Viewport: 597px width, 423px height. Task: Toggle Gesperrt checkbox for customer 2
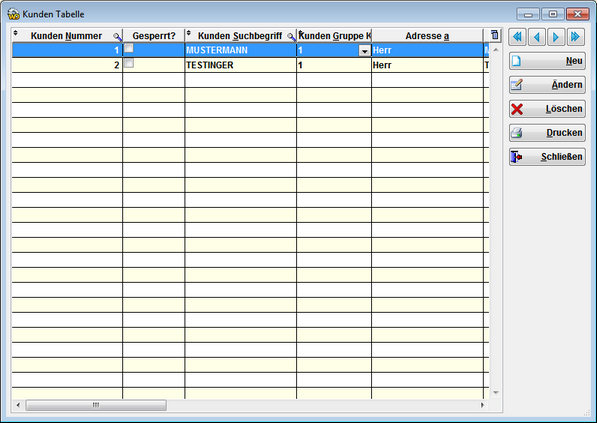click(x=129, y=63)
